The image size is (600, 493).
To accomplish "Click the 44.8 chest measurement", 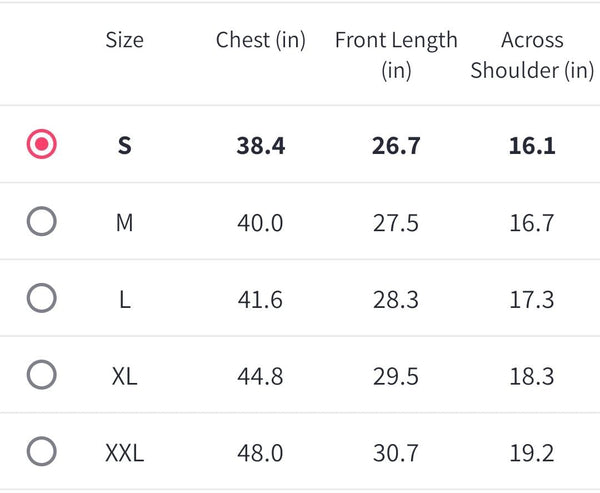I will click(x=260, y=376).
